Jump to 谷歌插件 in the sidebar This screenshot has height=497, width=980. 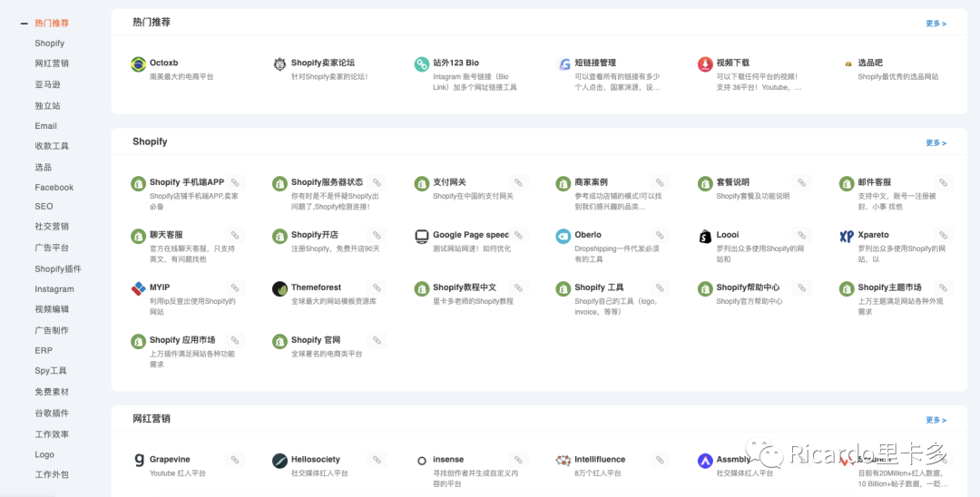click(52, 414)
